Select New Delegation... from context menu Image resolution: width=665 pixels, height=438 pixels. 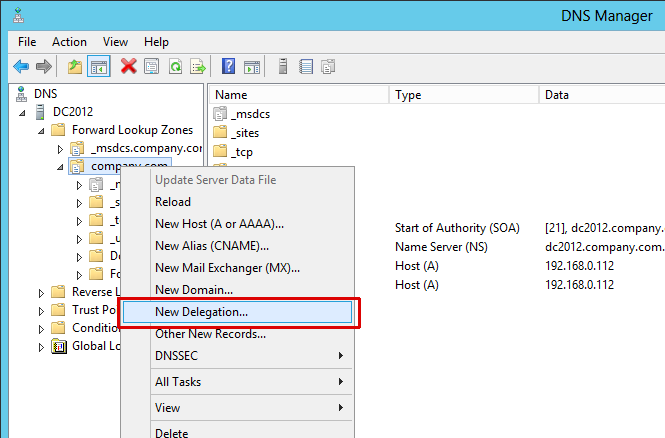[202, 312]
